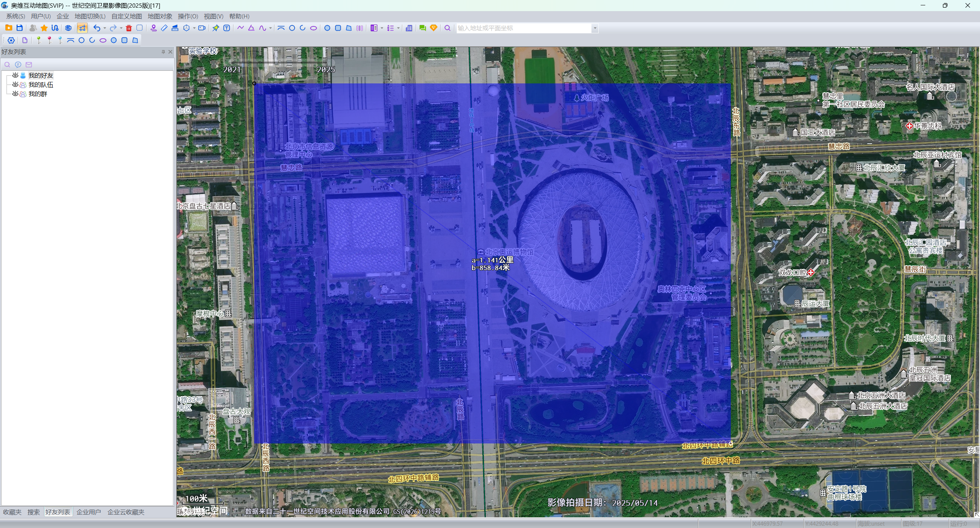The height and width of the screenshot is (528, 980).
Task: Open the purple bullet list icon
Action: [x=390, y=28]
